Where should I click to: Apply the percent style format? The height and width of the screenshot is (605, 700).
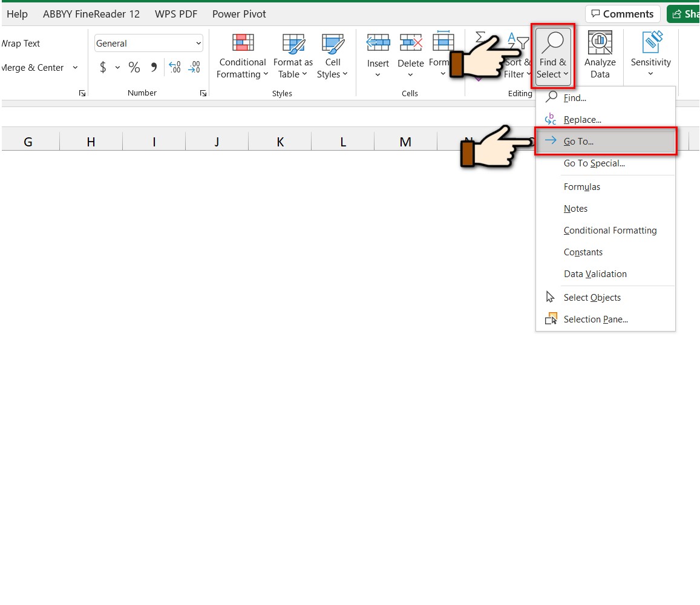134,68
